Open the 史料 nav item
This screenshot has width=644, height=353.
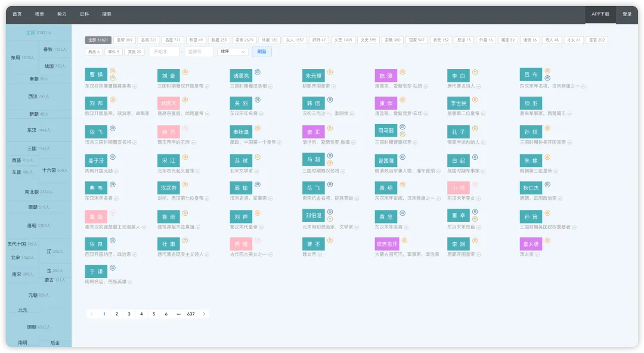[x=84, y=14]
